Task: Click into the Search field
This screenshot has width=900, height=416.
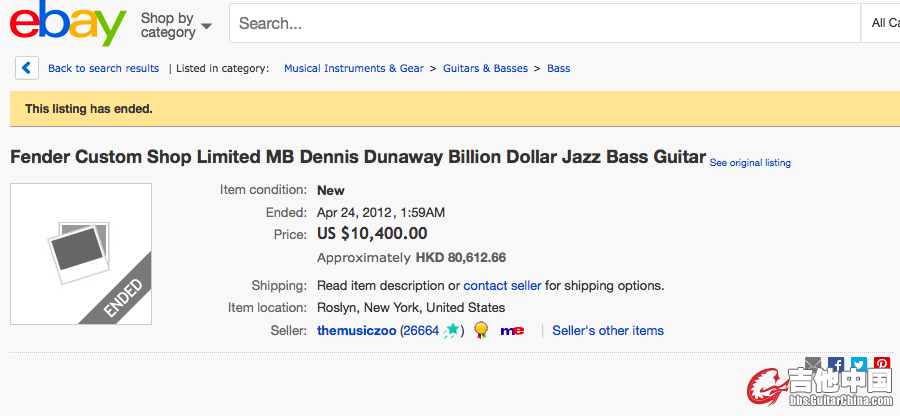Action: 545,23
